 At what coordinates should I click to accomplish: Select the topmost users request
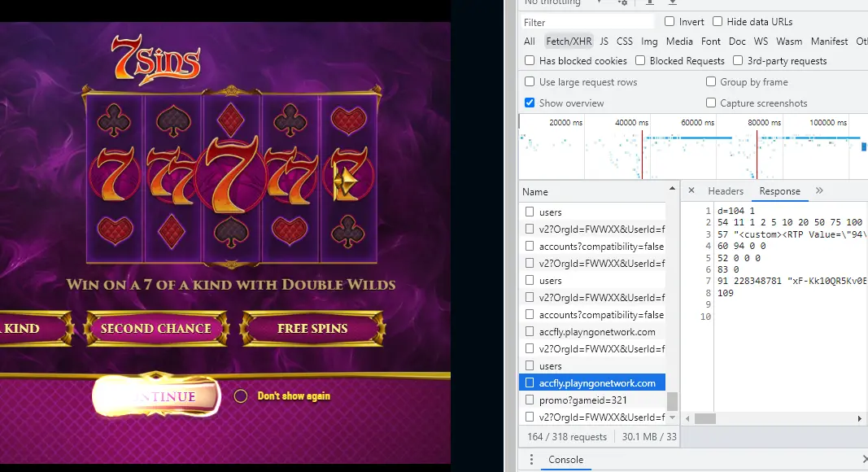[592, 212]
